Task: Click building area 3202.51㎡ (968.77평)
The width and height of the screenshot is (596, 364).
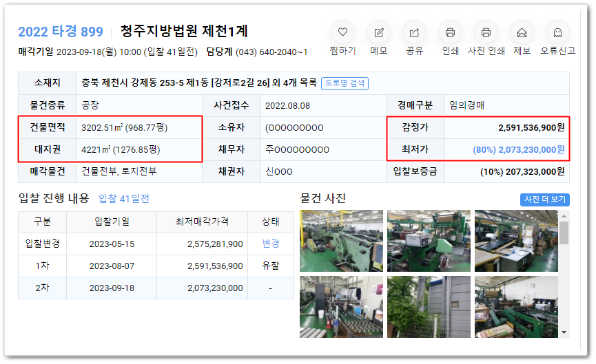Action: tap(124, 127)
